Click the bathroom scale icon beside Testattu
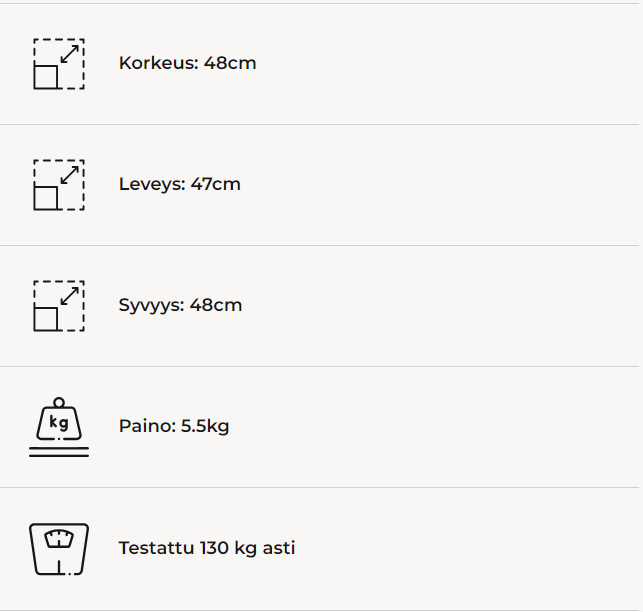This screenshot has height=612, width=643. pos(59,548)
